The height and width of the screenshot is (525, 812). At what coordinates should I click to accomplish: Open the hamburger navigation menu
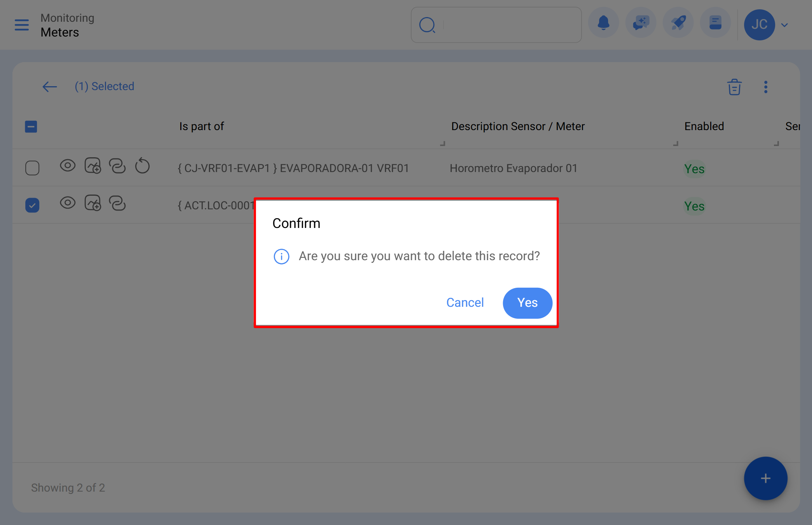tap(22, 25)
